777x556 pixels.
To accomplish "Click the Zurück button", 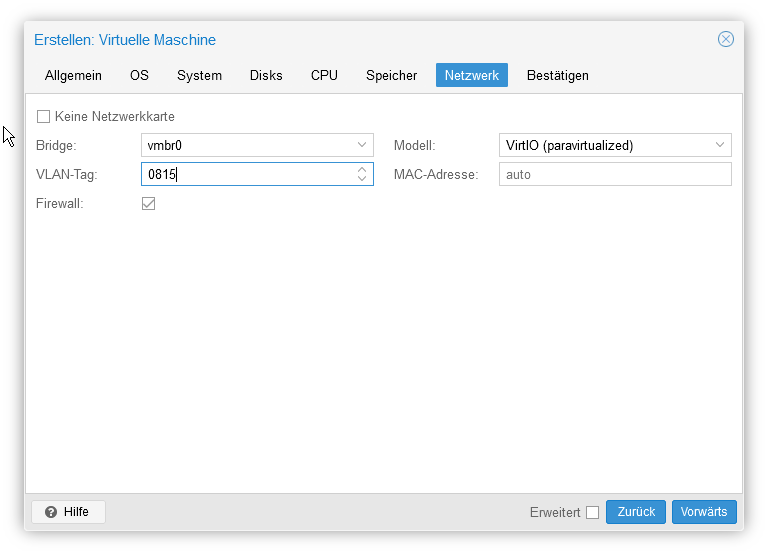I will click(x=636, y=512).
